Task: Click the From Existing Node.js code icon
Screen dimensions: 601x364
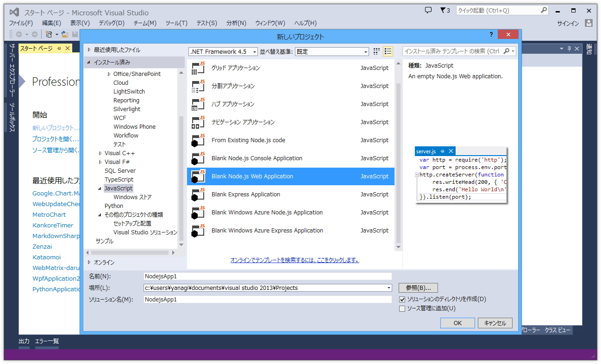Action: point(198,140)
